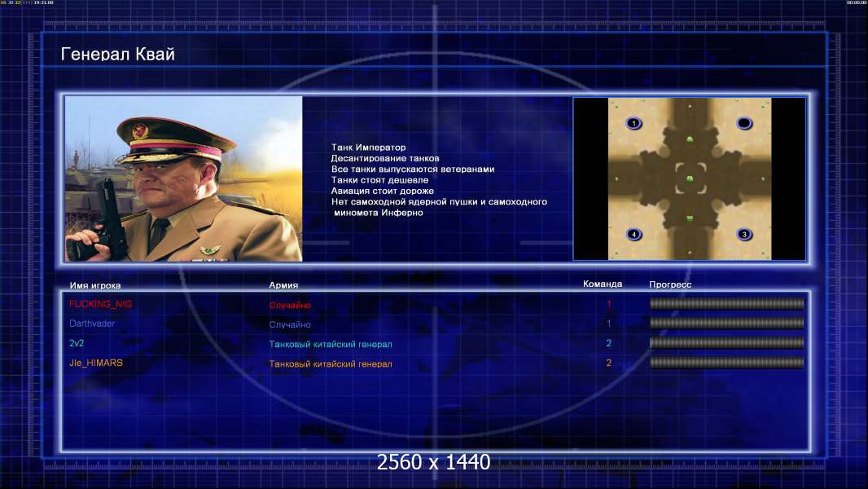Click the 'Имя игрока' column header
Screen dimensions: 868x489
(95, 286)
